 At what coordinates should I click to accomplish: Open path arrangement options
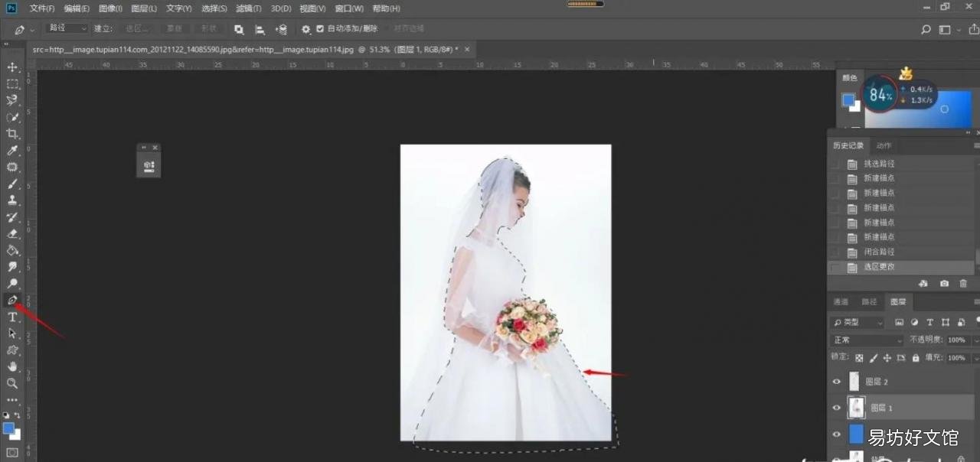tap(281, 29)
